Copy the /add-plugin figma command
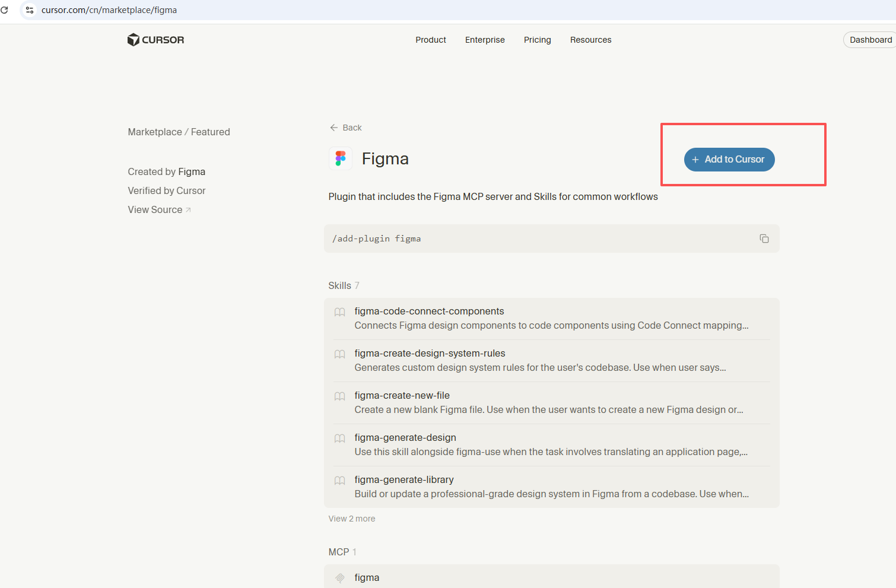Viewport: 896px width, 588px height. tap(764, 239)
